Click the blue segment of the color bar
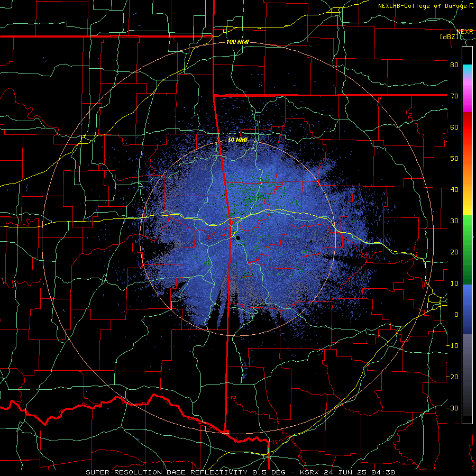The image size is (476, 476). point(467,309)
